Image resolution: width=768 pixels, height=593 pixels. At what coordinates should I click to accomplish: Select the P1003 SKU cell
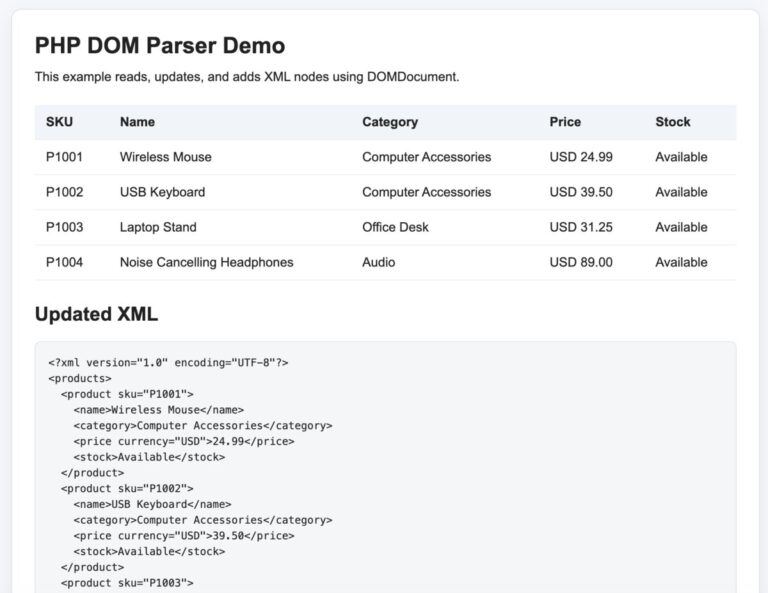(64, 227)
